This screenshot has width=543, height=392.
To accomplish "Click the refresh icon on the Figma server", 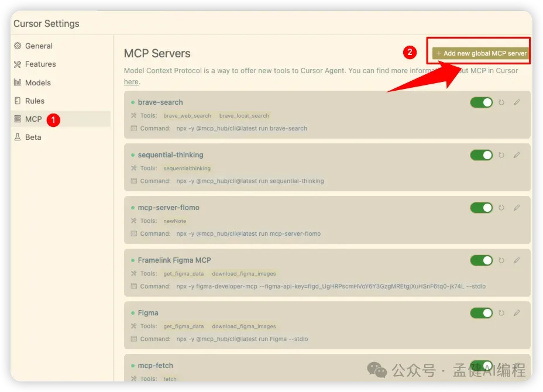I will 501,313.
